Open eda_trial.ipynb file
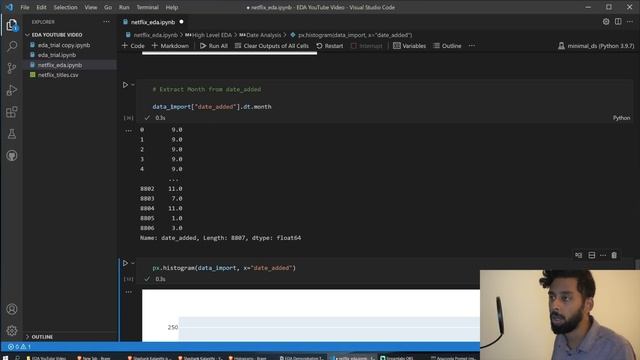 (57, 55)
